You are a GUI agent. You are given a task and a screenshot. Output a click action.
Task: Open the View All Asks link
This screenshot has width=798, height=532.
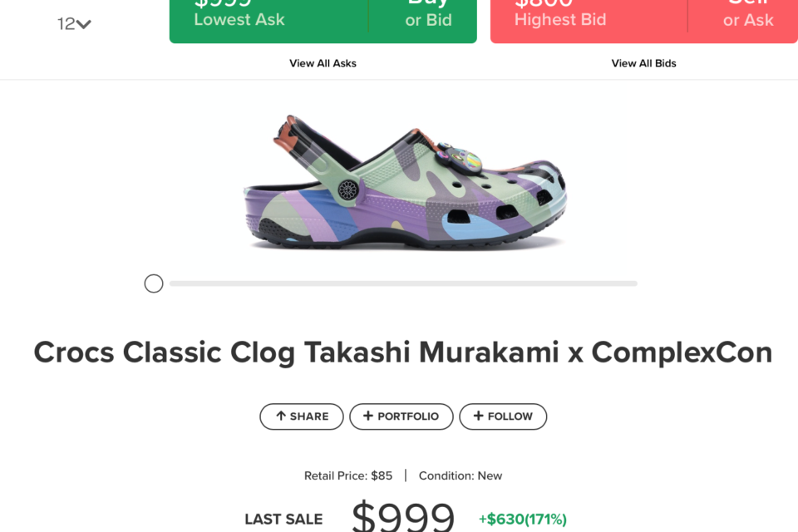click(323, 63)
